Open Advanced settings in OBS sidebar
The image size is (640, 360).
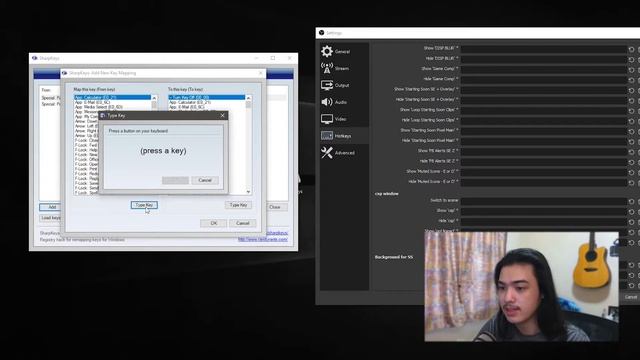[x=344, y=153]
